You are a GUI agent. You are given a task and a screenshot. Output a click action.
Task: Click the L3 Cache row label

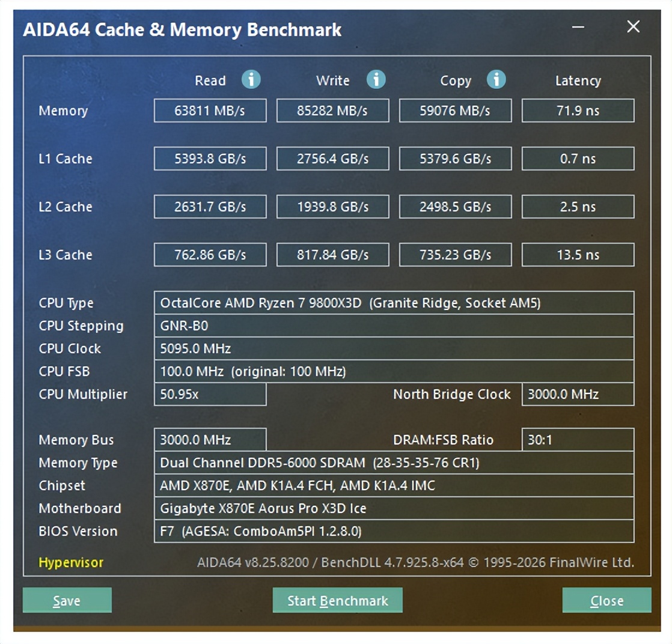coord(66,255)
